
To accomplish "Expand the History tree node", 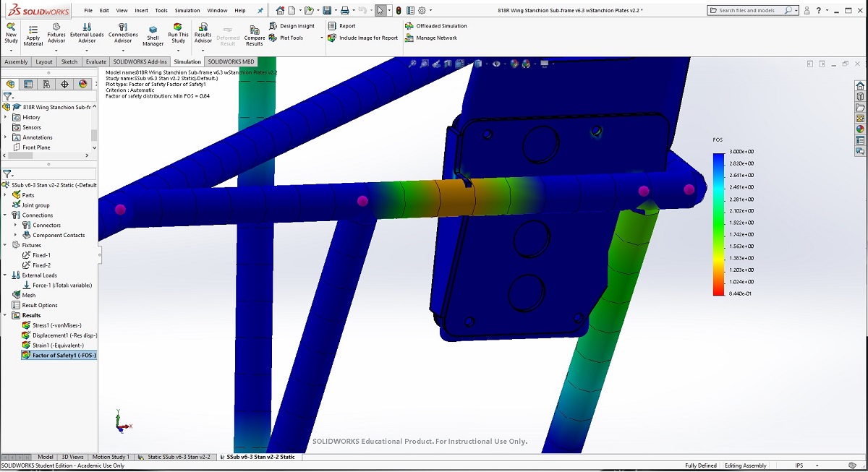I will pyautogui.click(x=6, y=117).
